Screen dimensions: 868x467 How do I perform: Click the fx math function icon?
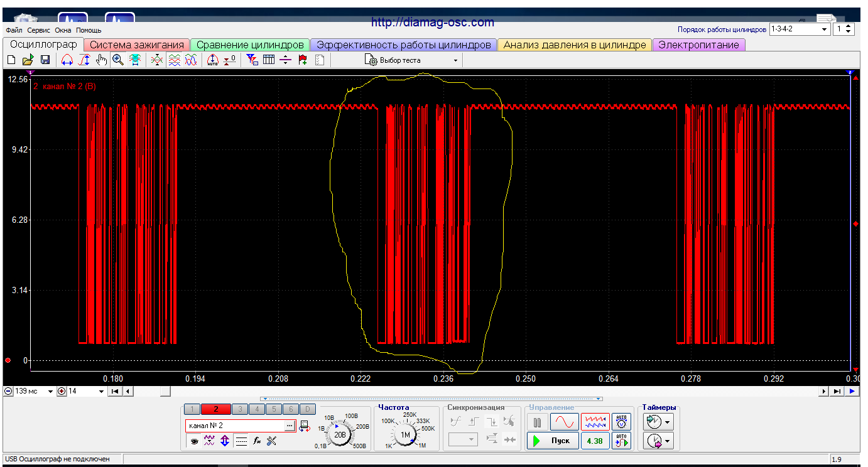(x=257, y=441)
